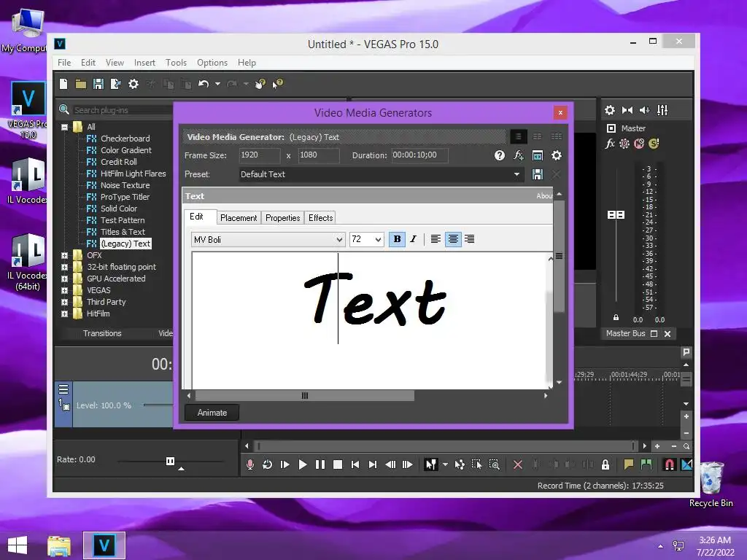Open the Undo history dropdown arrow
The width and height of the screenshot is (747, 560).
tap(217, 84)
